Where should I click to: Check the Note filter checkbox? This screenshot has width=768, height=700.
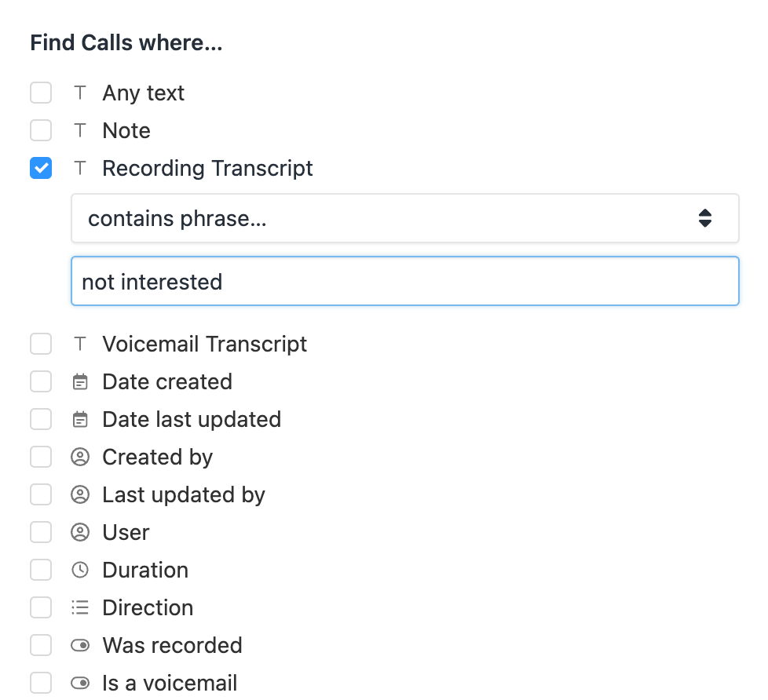click(x=41, y=130)
